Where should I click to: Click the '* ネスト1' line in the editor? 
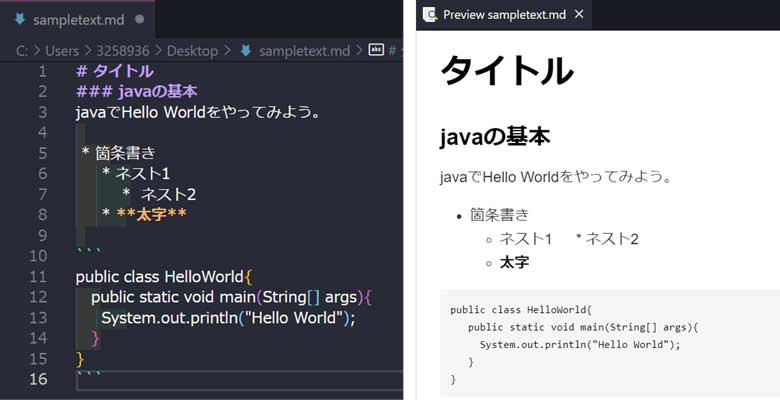pyautogui.click(x=136, y=174)
